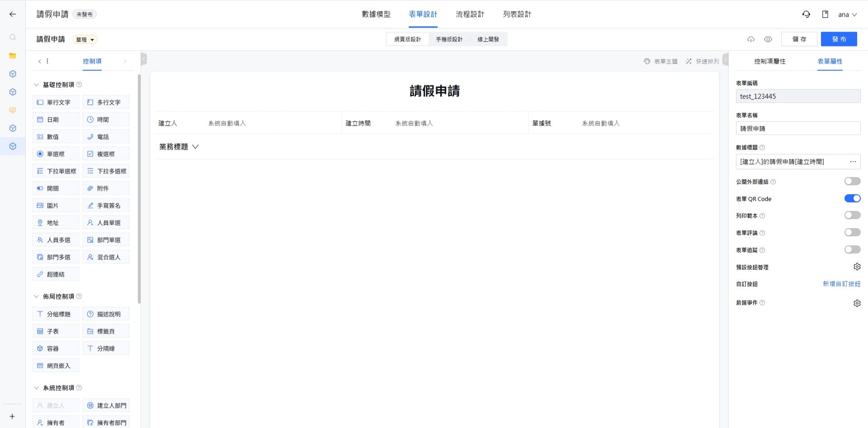
Task: Click the 表單編碼 field test_123445
Action: click(x=798, y=96)
